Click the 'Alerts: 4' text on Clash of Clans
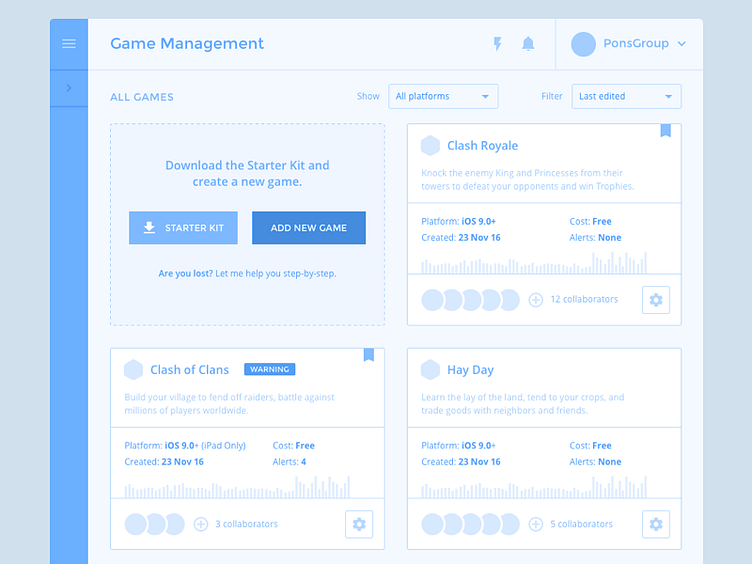Screen dimensions: 752x564 pos(289,462)
